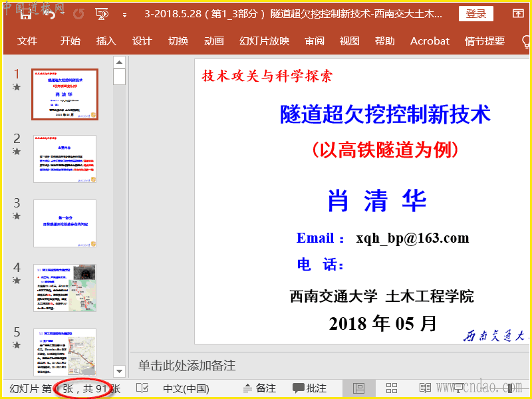Click the date 2018 年 05 月

click(x=382, y=323)
